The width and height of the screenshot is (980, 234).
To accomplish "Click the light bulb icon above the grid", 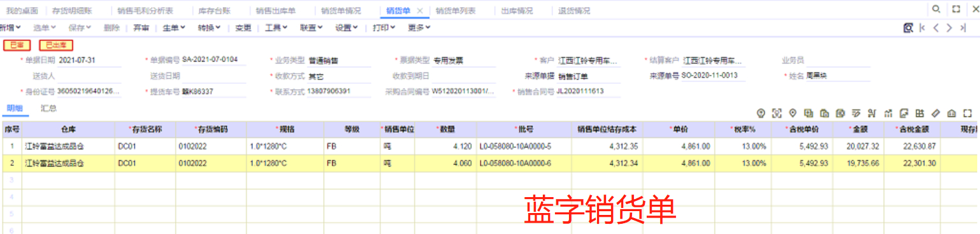I will 761,113.
